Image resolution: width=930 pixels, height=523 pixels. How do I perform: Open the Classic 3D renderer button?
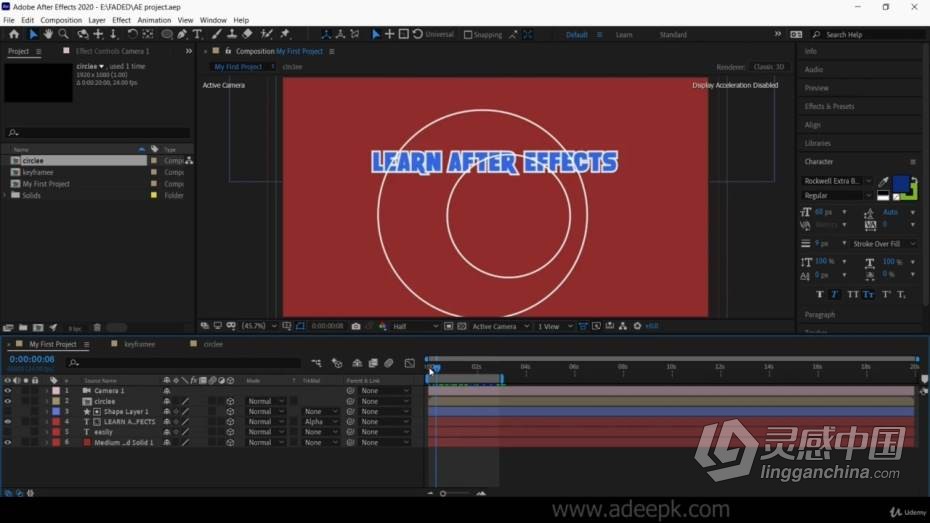pos(769,66)
